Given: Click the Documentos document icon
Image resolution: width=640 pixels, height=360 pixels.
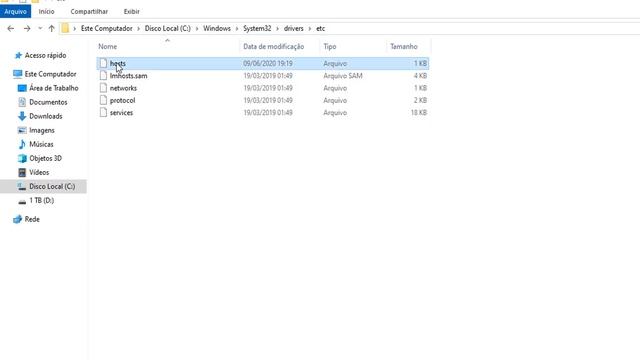Looking at the screenshot, I should 22,102.
